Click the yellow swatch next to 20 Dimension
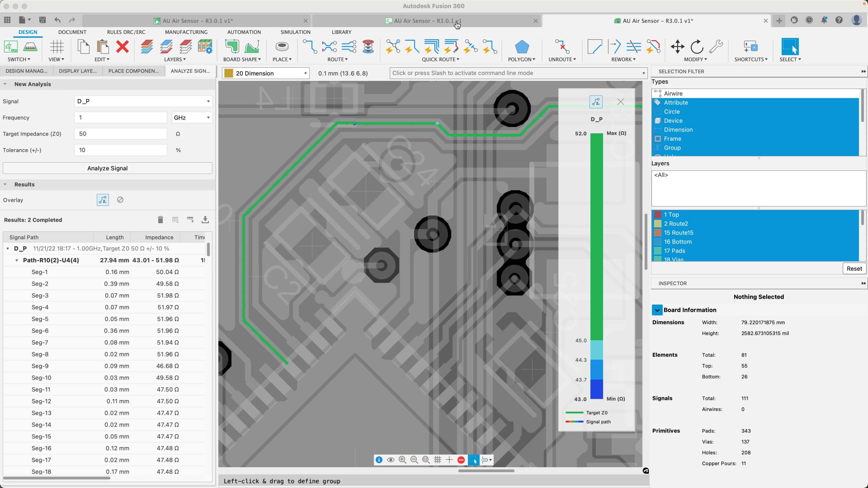Viewport: 868px width, 488px height. click(229, 73)
